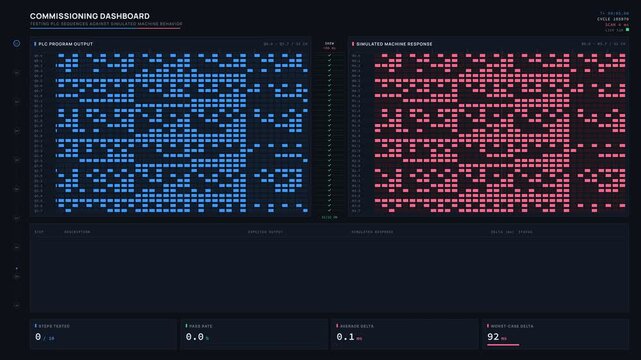Viewport: 641px width, 360px height.
Task: Click the Cycle counter readout
Action: point(613,19)
